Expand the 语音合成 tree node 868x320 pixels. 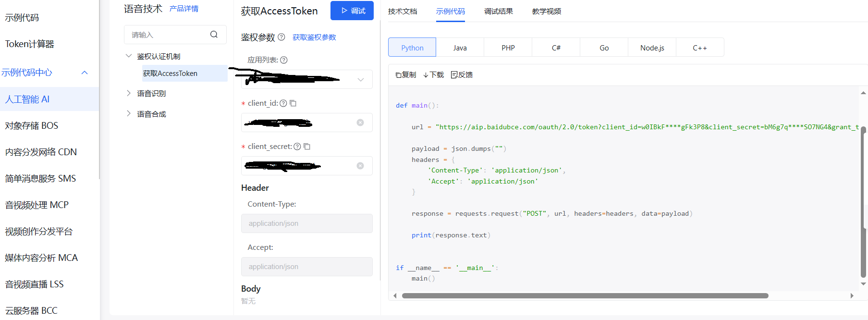click(128, 114)
